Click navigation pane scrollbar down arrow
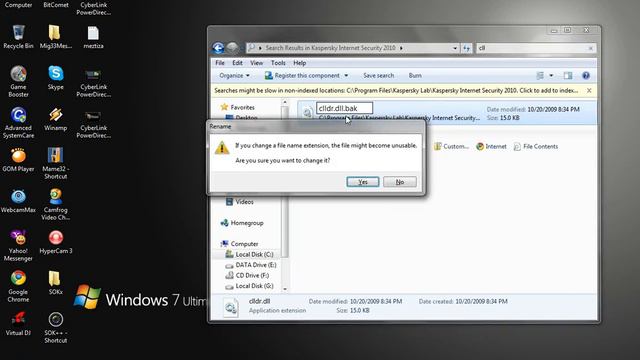Image resolution: width=640 pixels, height=360 pixels. pos(285,289)
